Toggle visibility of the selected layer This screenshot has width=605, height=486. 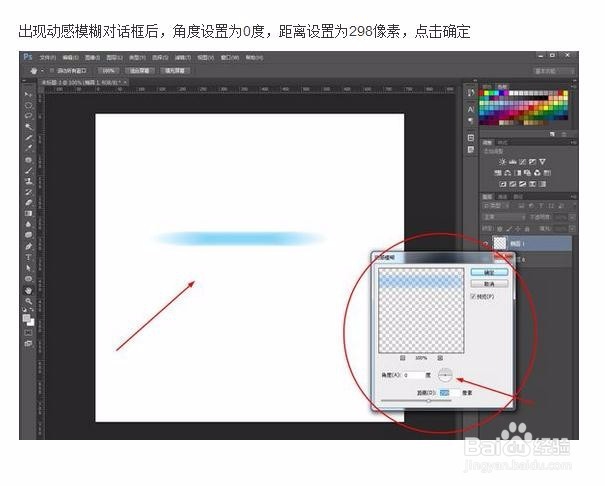click(485, 243)
